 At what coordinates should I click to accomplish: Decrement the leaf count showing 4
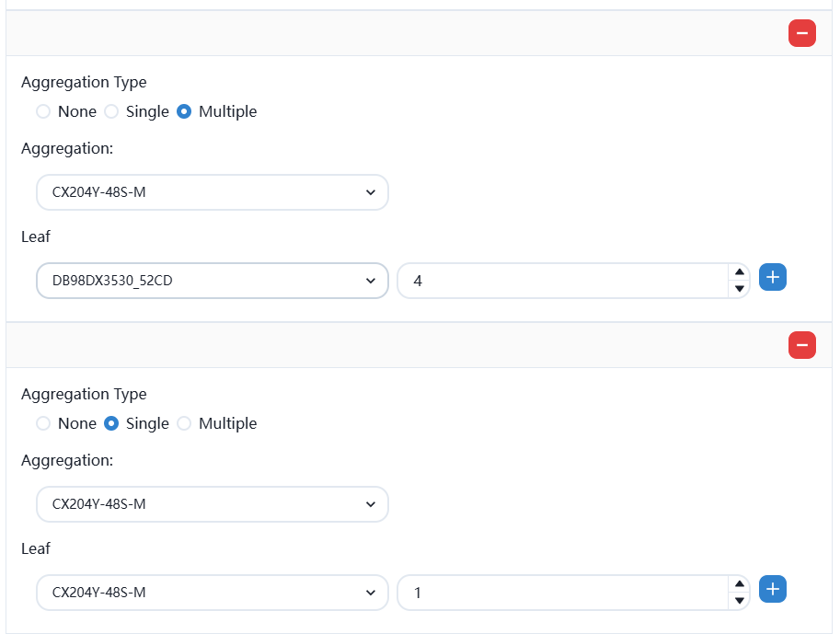point(738,289)
